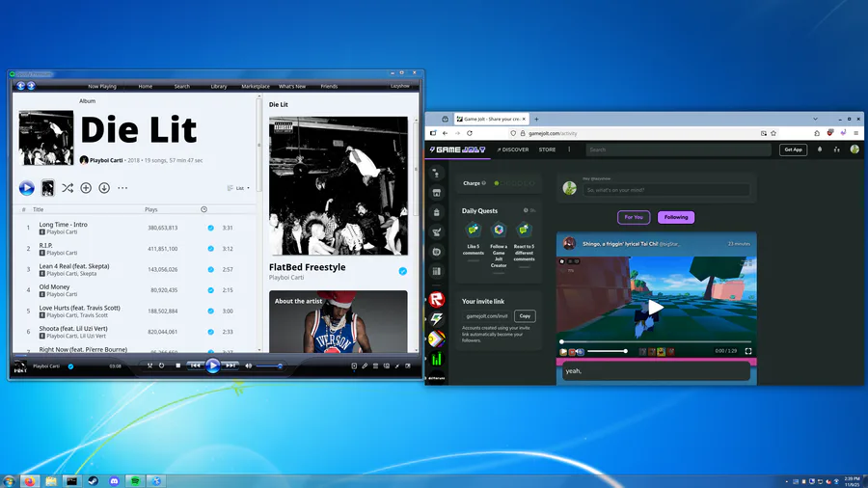The height and width of the screenshot is (488, 868).
Task: Click the Die Lit cover art in the side panel
Action: pyautogui.click(x=339, y=186)
